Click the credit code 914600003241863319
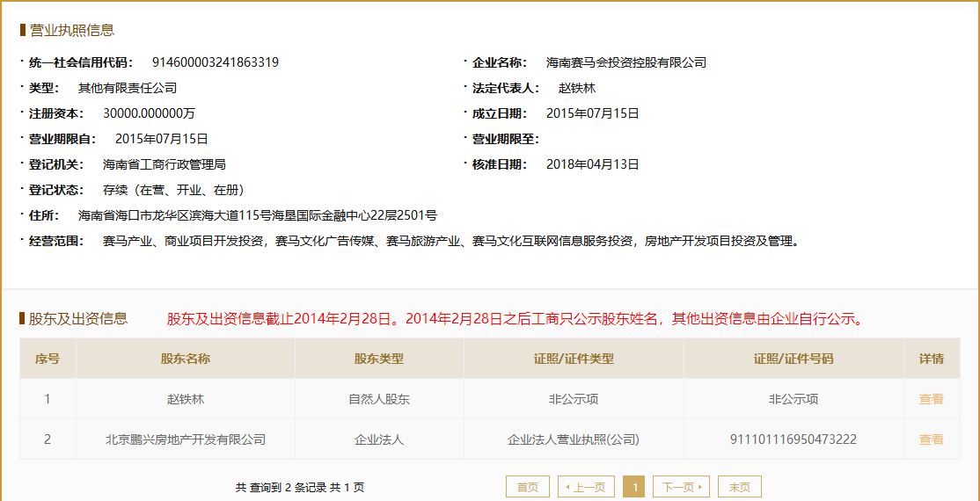980x501 pixels. pos(216,62)
